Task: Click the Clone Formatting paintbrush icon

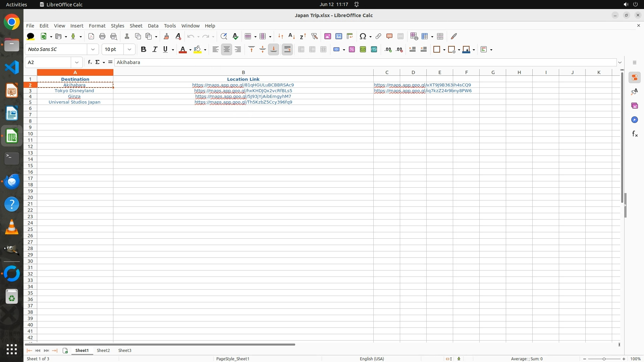Action: click(x=166, y=36)
